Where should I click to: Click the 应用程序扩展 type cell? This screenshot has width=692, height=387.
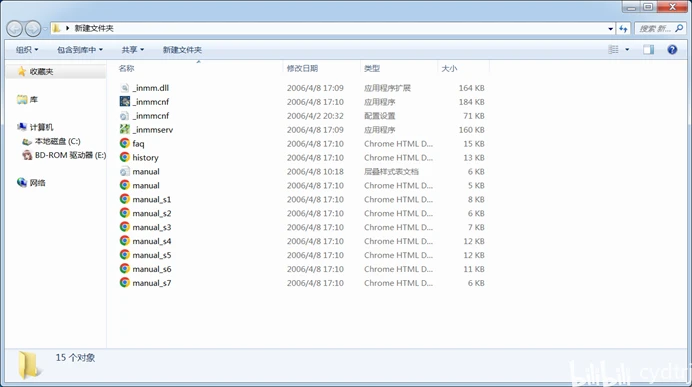point(387,88)
